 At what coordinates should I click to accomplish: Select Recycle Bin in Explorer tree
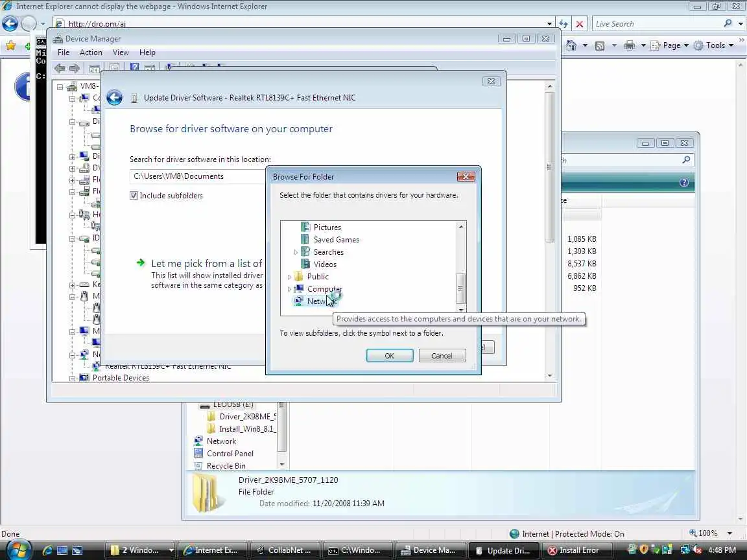tap(226, 466)
